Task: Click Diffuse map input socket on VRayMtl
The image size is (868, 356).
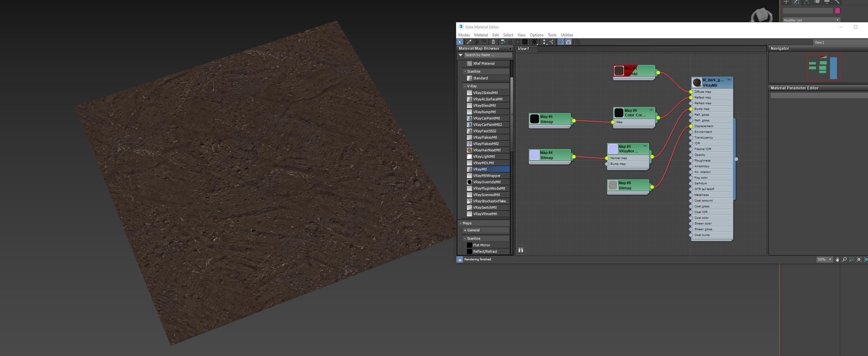Action: click(x=691, y=92)
